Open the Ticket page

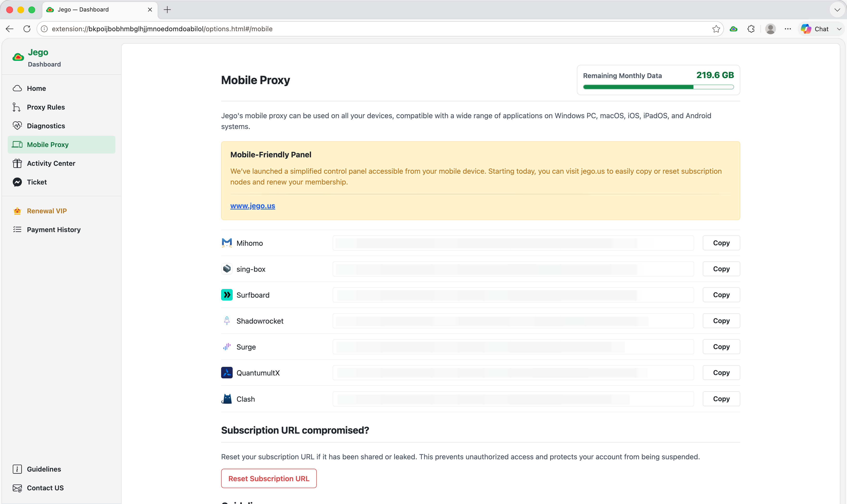click(62, 182)
